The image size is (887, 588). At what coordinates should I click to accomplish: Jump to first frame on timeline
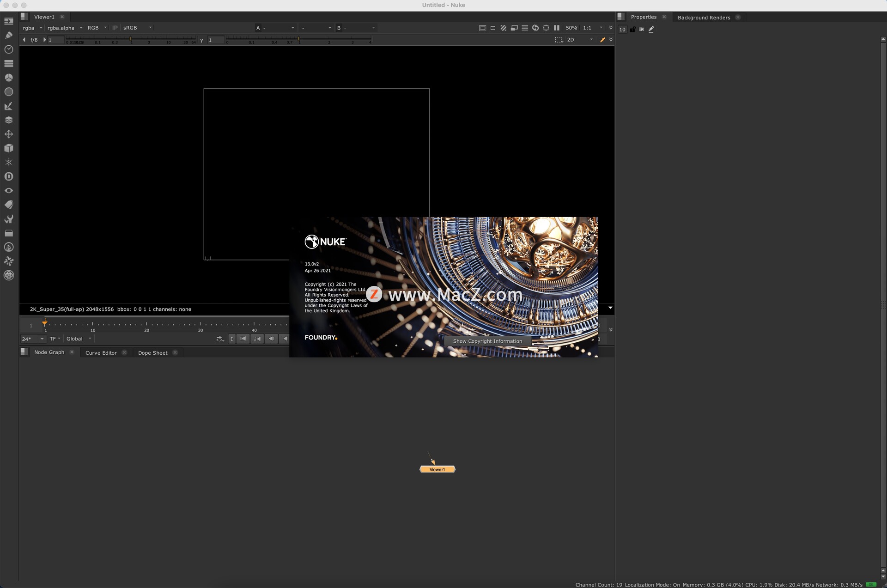click(x=243, y=339)
